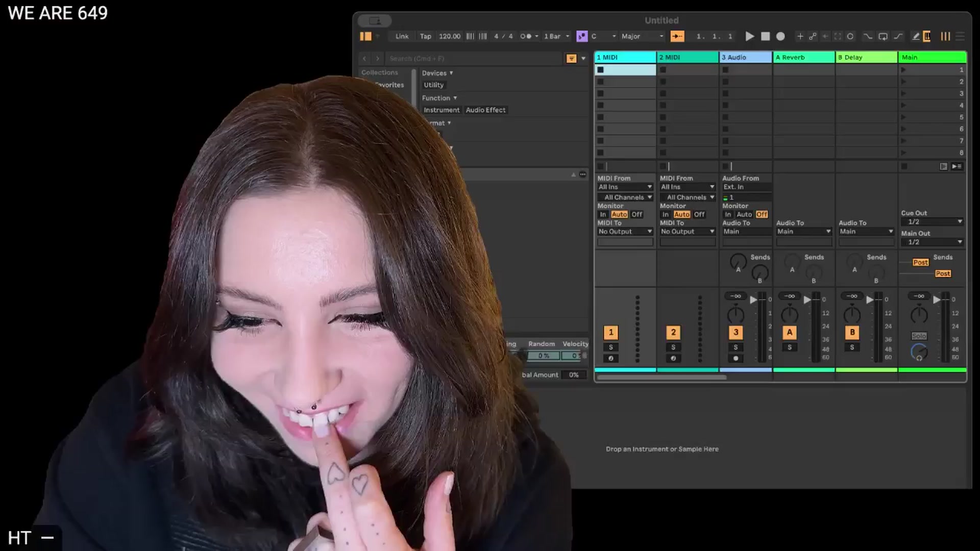Open the Cue Out 1/2 dropdown
Viewport: 980px width, 551px height.
point(933,222)
